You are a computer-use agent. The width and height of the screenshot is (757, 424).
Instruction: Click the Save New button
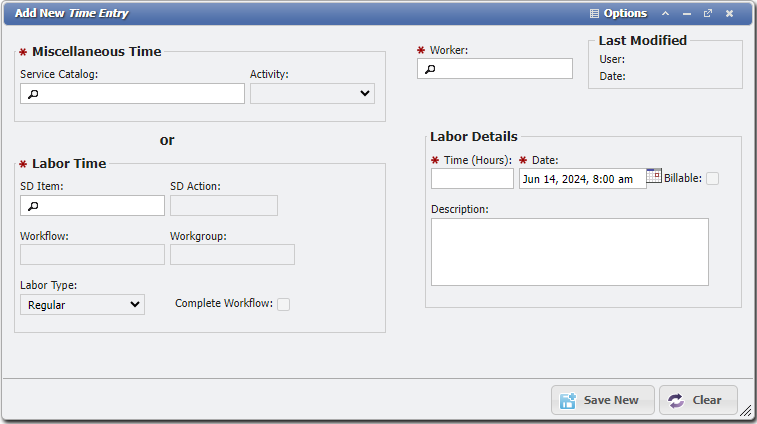(x=602, y=400)
